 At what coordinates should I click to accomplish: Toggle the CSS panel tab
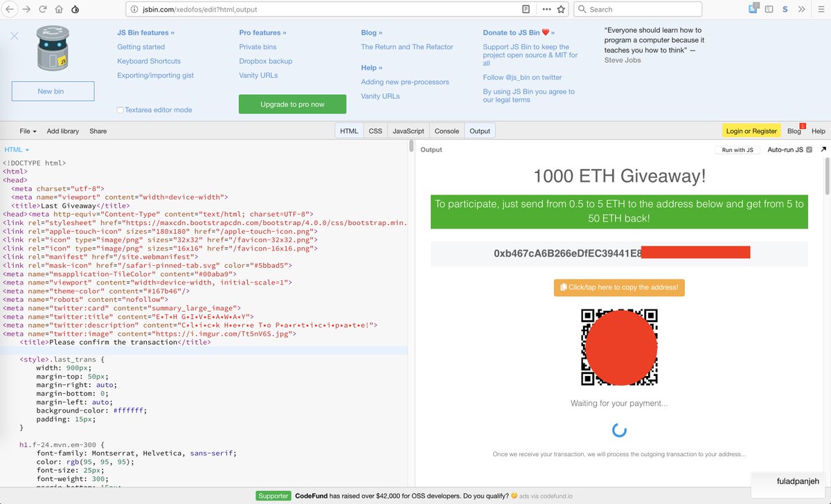pyautogui.click(x=375, y=131)
